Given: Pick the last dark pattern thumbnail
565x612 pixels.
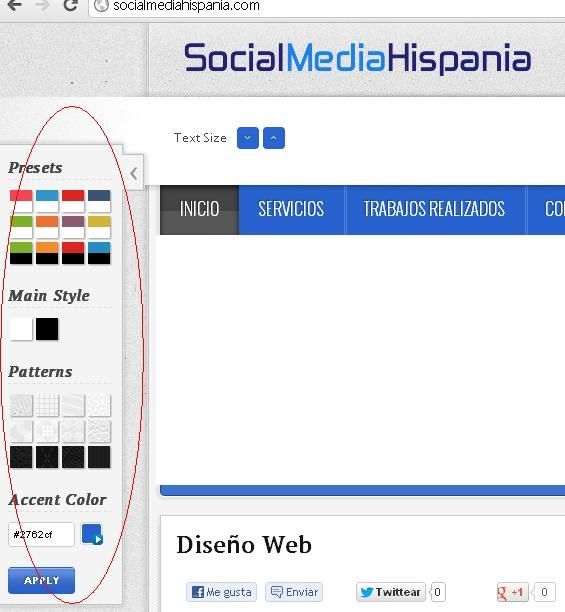Looking at the screenshot, I should pos(99,457).
